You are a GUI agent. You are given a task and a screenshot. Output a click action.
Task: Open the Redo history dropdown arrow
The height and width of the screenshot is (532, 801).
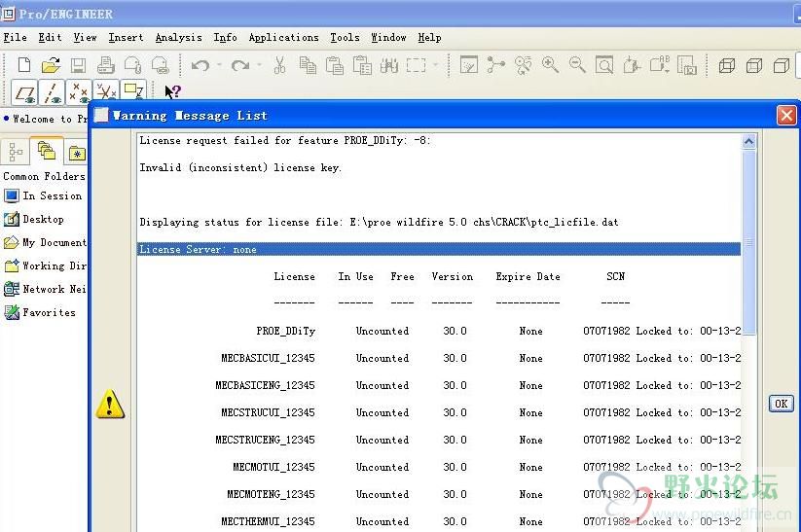point(259,65)
